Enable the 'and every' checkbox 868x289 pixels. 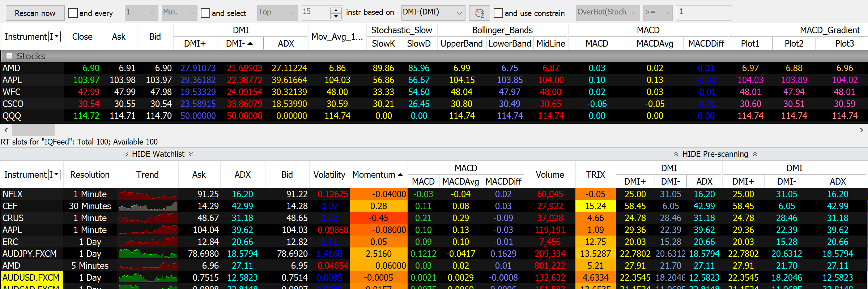[x=73, y=13]
